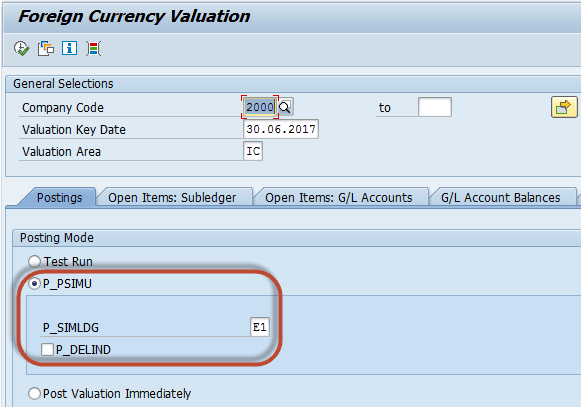Click the Company Code 'to' field
This screenshot has height=407, width=581.
pyautogui.click(x=435, y=107)
